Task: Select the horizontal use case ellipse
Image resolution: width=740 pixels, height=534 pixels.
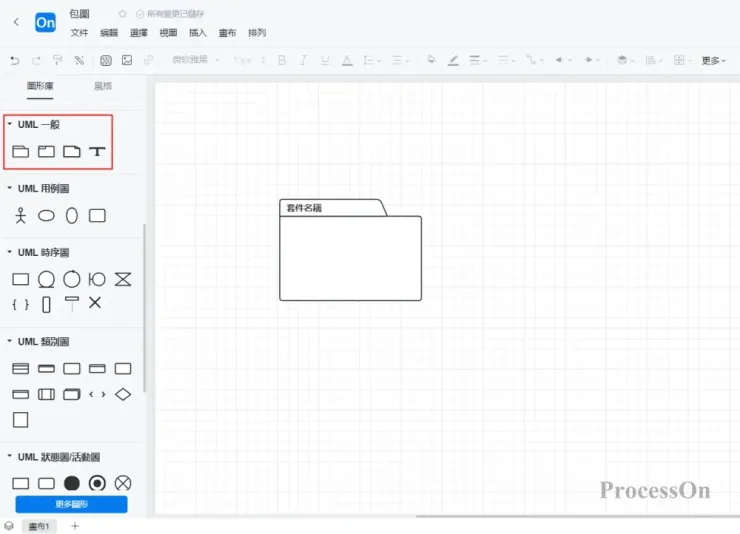Action: click(46, 216)
